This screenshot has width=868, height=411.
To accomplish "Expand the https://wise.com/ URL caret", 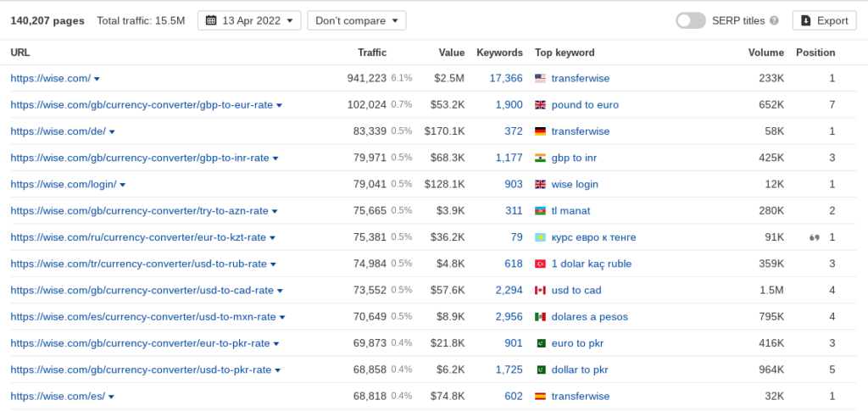I will pyautogui.click(x=97, y=79).
